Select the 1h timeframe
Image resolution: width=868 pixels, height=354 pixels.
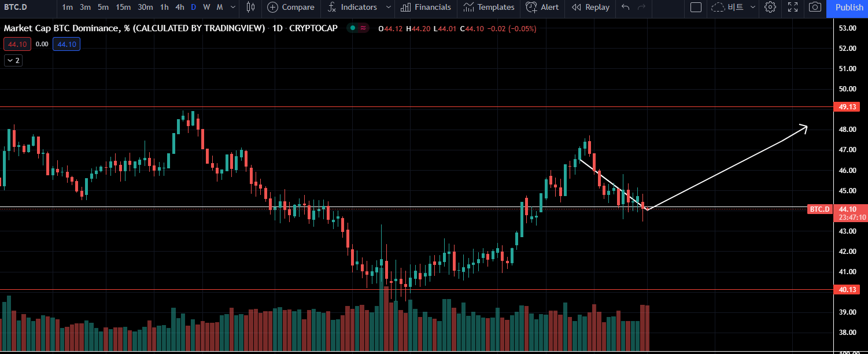pos(165,8)
